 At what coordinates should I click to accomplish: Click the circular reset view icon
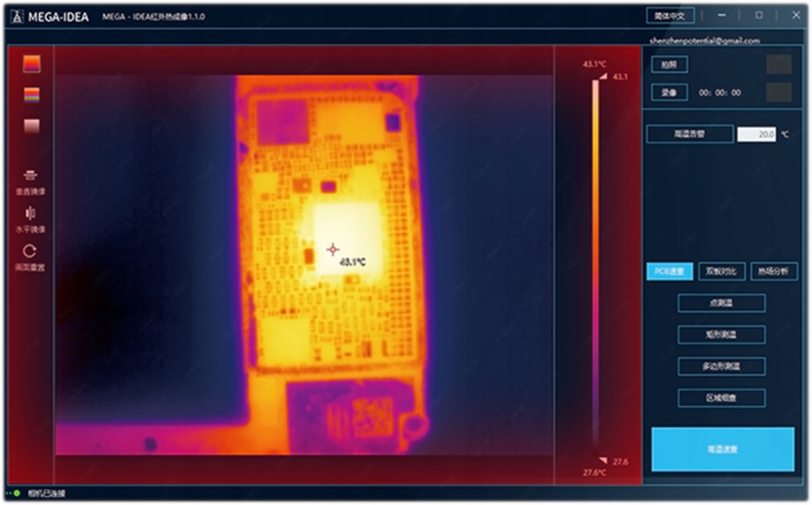30,251
